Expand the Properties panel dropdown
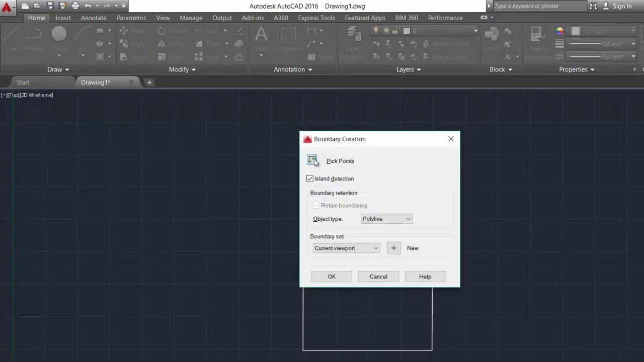The image size is (644, 362). (577, 69)
